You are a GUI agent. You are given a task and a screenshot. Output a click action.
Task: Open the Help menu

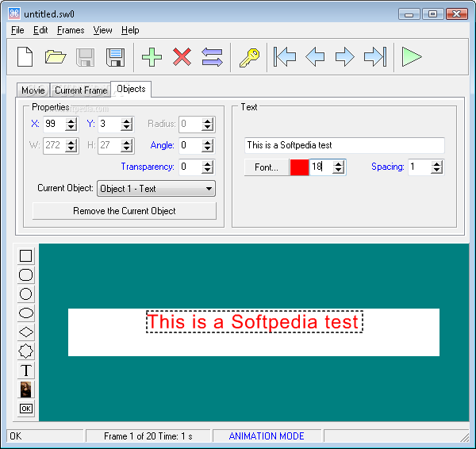pos(130,30)
